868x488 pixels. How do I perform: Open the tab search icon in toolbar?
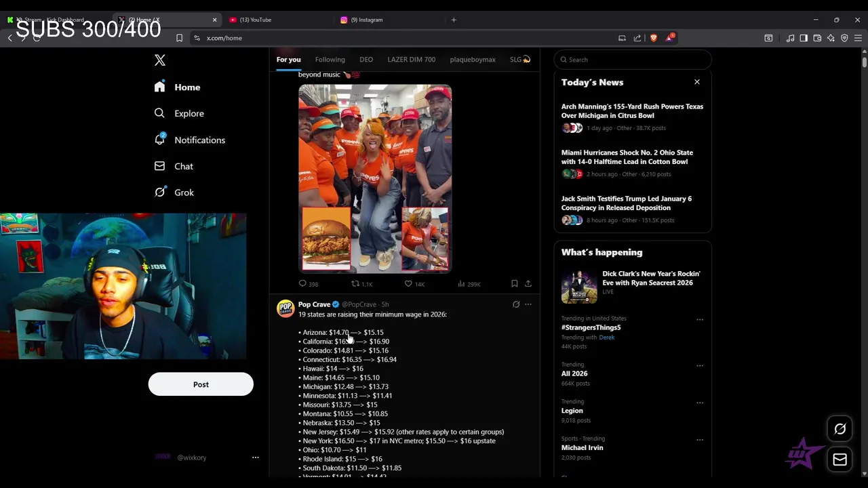click(x=768, y=38)
